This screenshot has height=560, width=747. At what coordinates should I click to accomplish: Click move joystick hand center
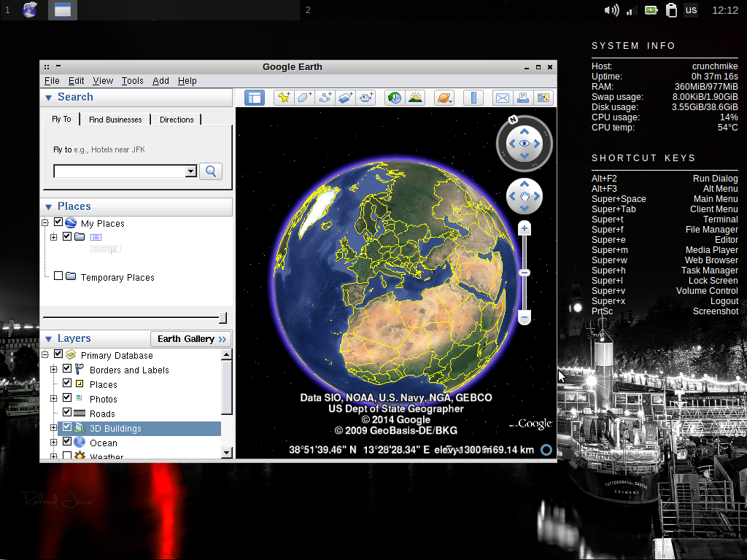coord(524,196)
